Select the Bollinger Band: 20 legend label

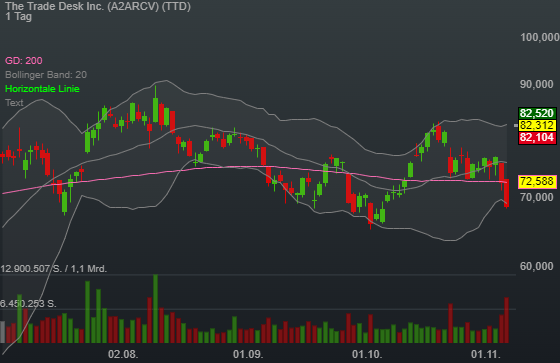[x=46, y=74]
